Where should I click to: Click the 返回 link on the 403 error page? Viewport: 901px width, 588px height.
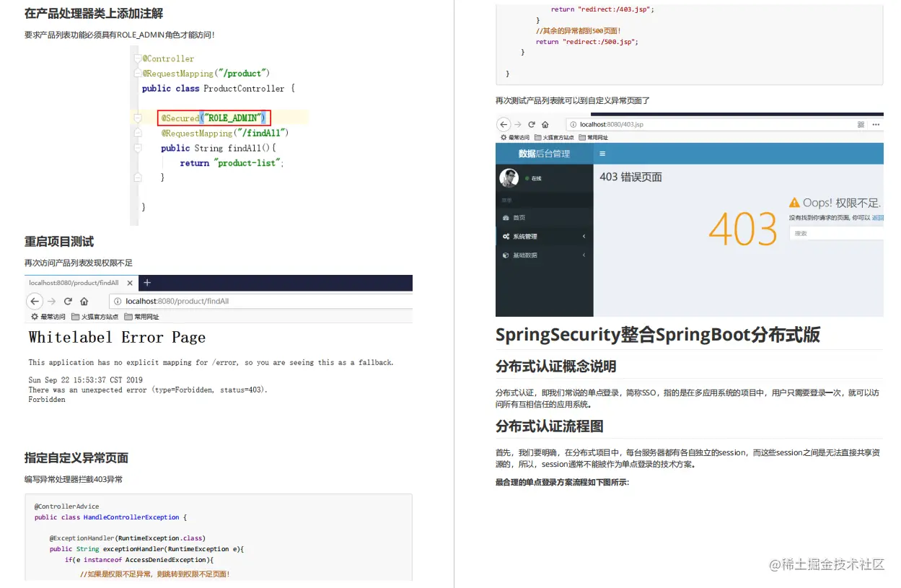877,217
